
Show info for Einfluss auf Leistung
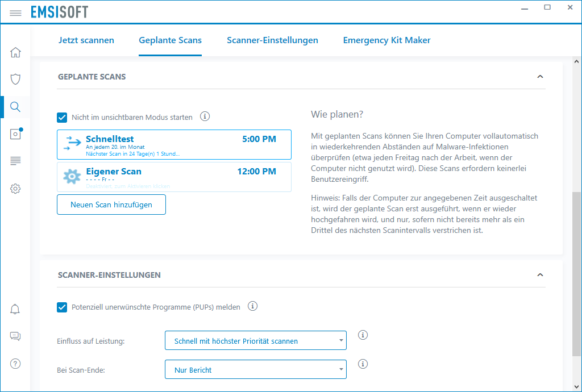[x=363, y=335]
